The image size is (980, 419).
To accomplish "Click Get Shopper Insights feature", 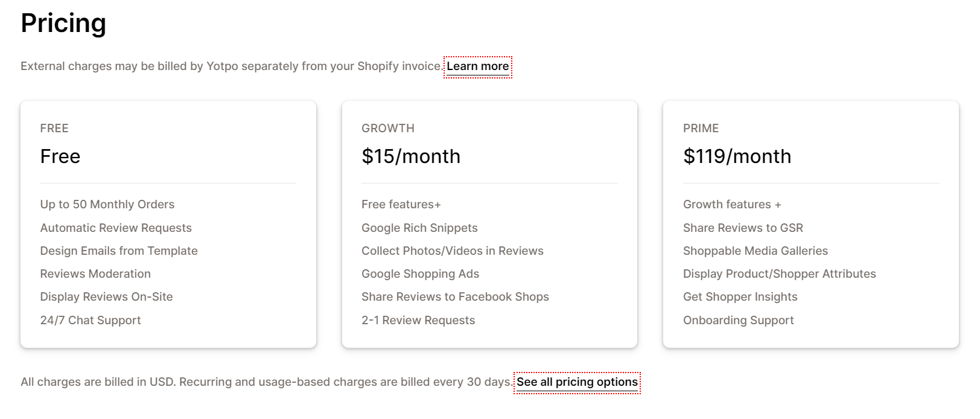I will pos(740,297).
